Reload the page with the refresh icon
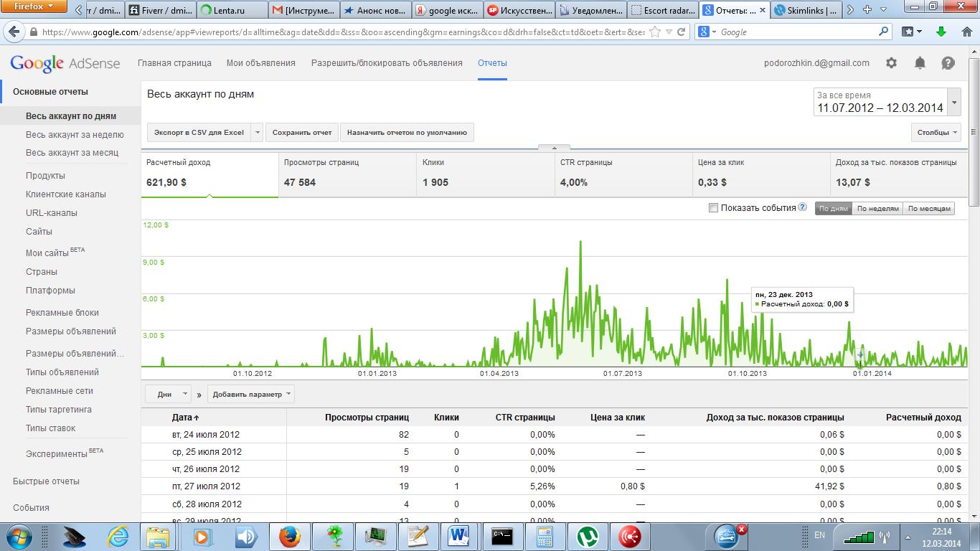Image resolution: width=980 pixels, height=551 pixels. pos(681,32)
